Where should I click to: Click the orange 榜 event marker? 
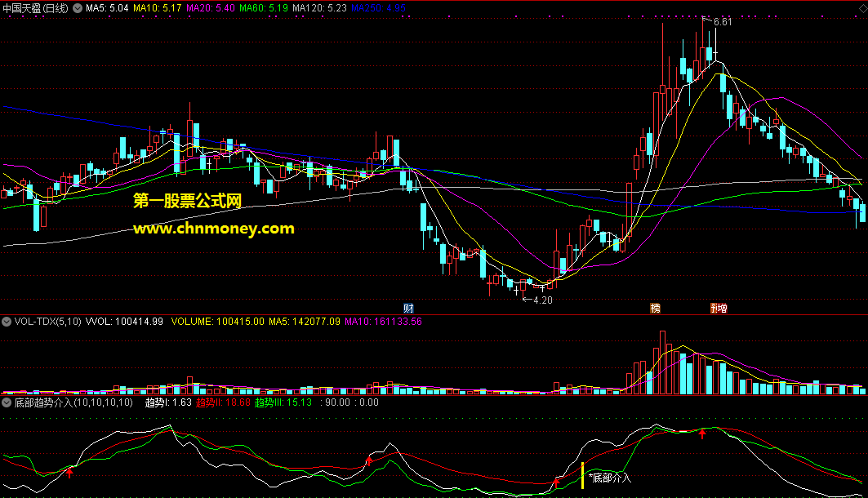(x=656, y=309)
